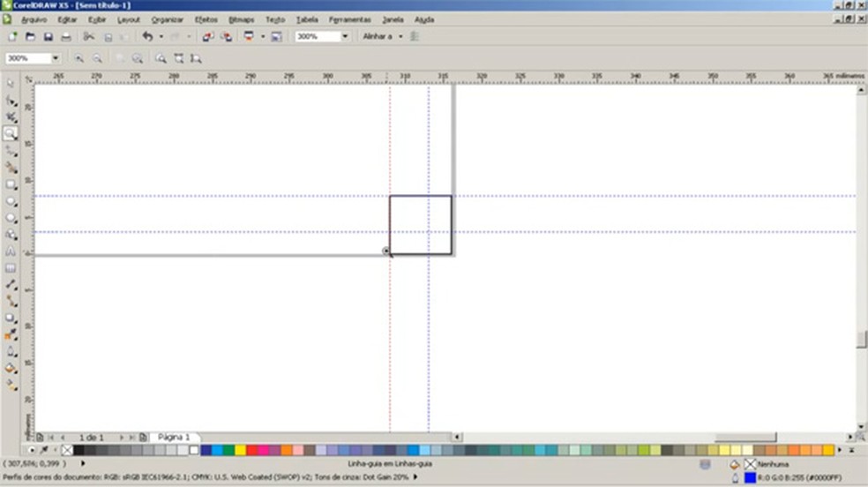Pick the yellow swatch in the color palette
The height and width of the screenshot is (487, 868).
click(x=240, y=450)
